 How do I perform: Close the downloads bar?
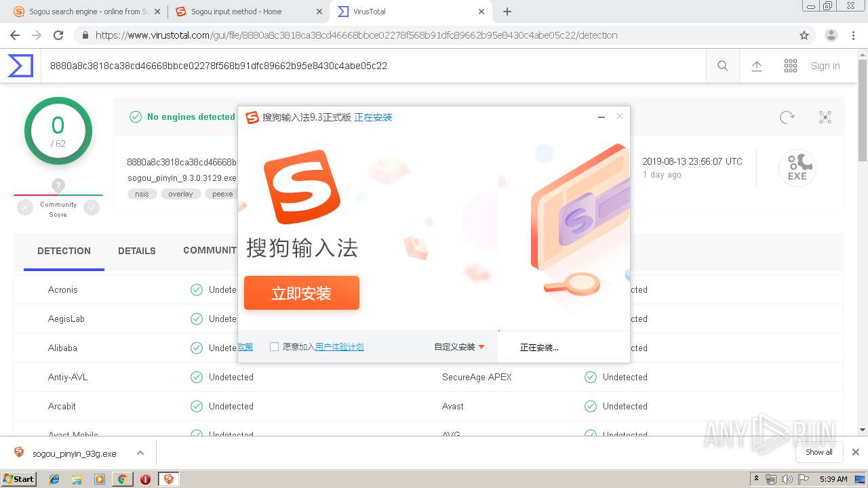click(x=856, y=452)
